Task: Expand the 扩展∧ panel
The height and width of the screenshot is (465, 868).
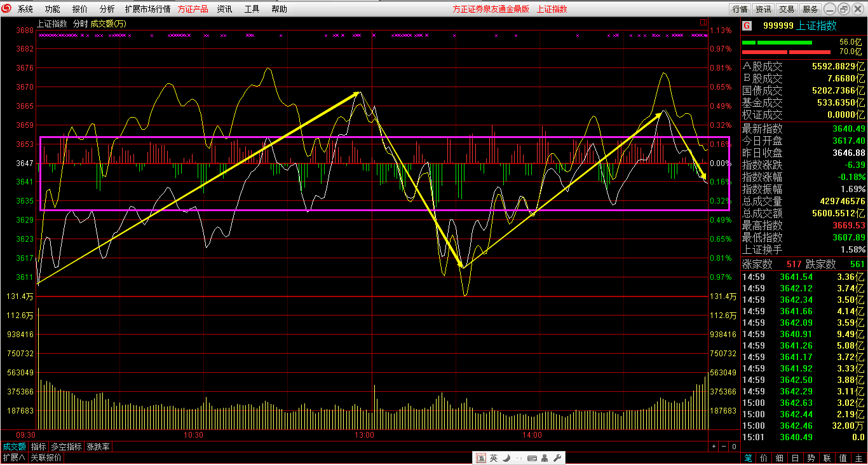Action: pos(13,457)
